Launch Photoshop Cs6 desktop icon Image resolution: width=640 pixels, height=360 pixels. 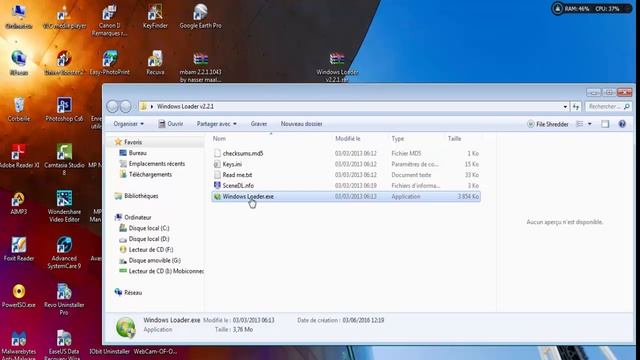(64, 109)
